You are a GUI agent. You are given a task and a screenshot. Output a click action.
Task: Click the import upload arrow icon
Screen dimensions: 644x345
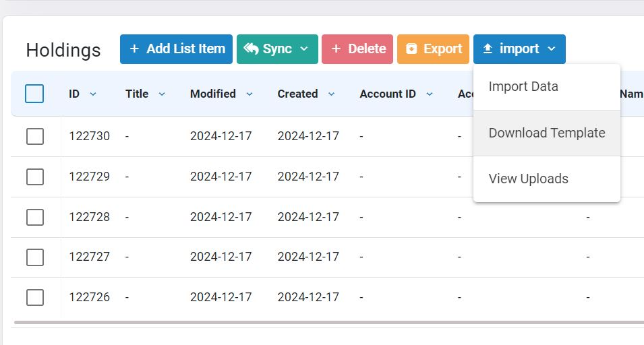pyautogui.click(x=488, y=49)
